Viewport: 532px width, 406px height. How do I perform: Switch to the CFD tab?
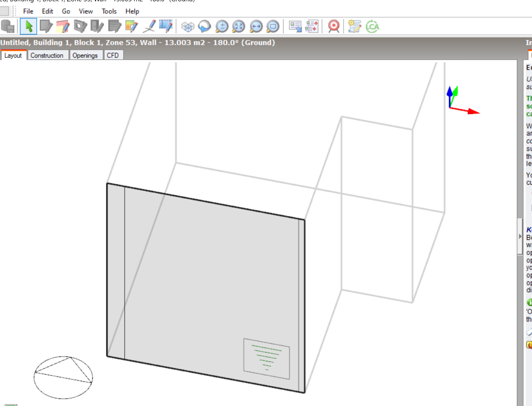point(113,55)
